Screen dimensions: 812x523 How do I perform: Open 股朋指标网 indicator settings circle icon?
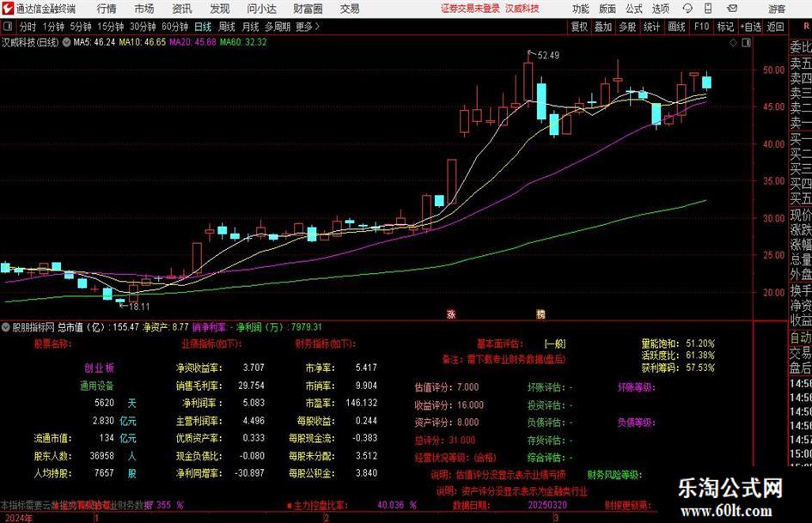point(6,327)
